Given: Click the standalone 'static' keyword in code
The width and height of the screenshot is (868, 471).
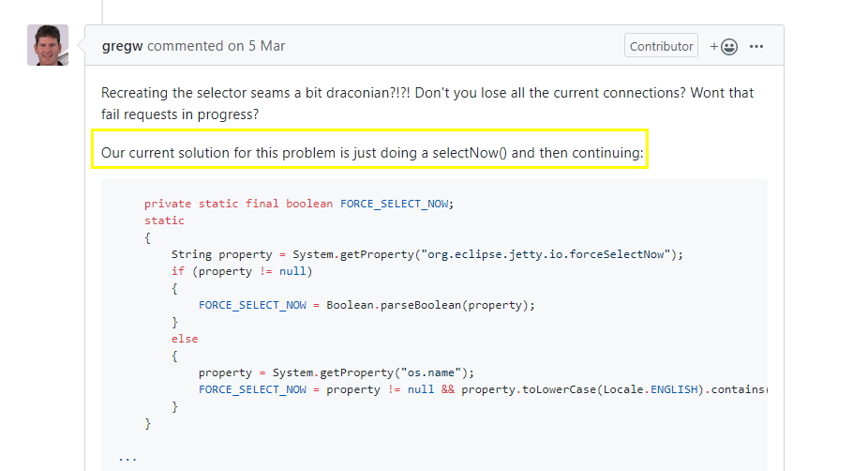Looking at the screenshot, I should click(x=164, y=220).
